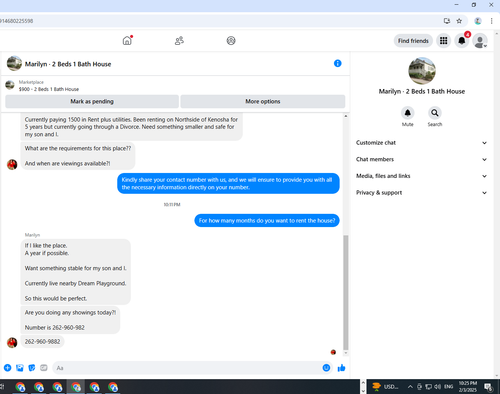500x394 pixels.
Task: Switch to the last Chrome taskbar icon
Action: pyautogui.click(x=113, y=387)
